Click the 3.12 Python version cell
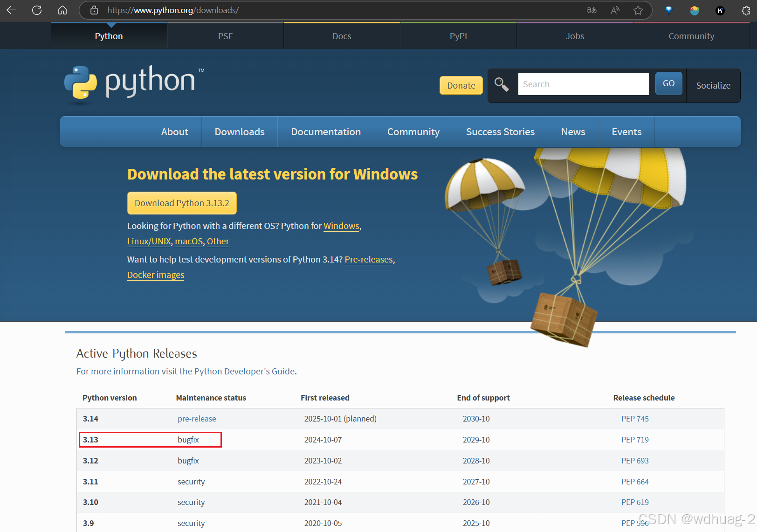Image resolution: width=757 pixels, height=532 pixels. (90, 461)
